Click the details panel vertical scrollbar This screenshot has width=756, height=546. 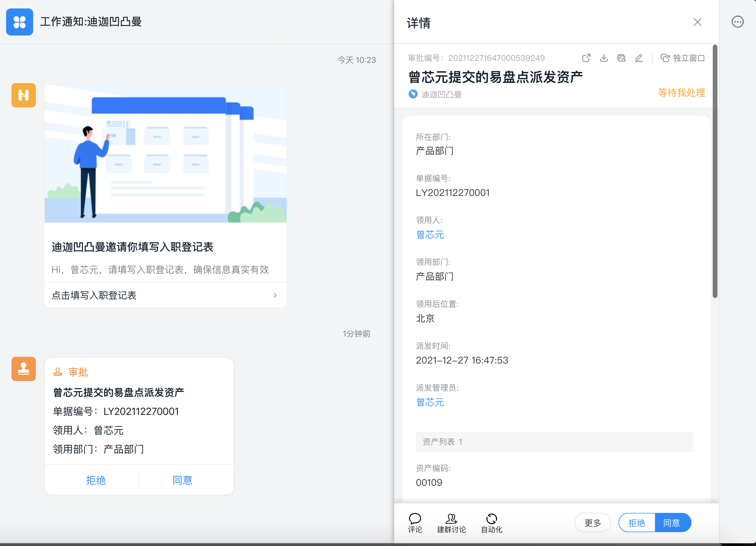[x=715, y=171]
